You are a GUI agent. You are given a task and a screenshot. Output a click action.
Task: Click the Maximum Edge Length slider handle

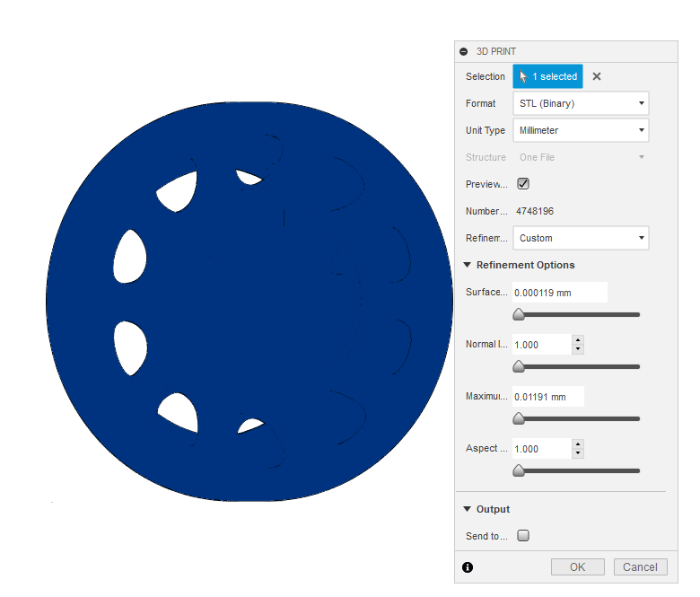coord(519,419)
